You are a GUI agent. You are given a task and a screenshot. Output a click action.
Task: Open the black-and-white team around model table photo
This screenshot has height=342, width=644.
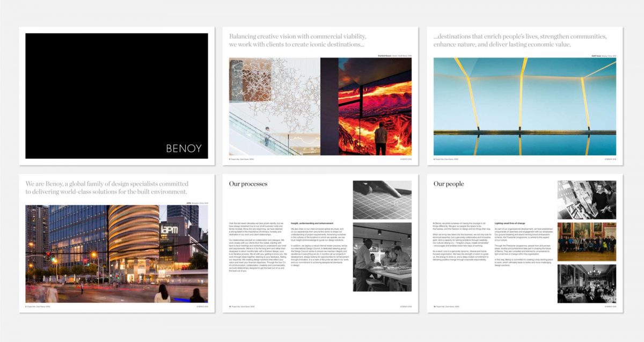click(382, 257)
